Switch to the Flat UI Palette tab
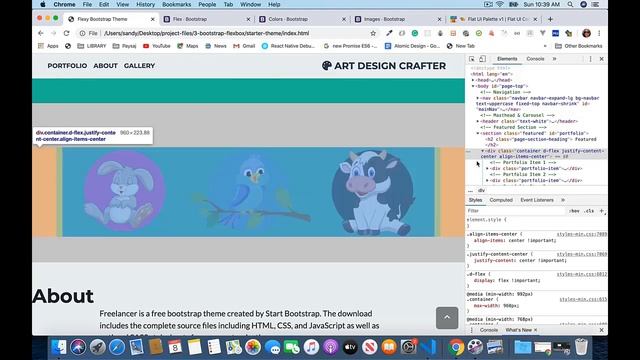The width and height of the screenshot is (640, 360). pyautogui.click(x=493, y=19)
